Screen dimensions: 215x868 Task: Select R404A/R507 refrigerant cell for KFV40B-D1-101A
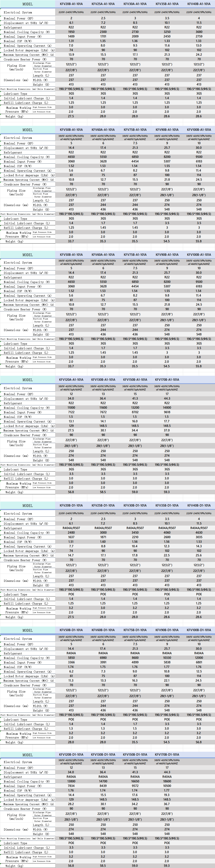pyautogui.click(x=199, y=528)
